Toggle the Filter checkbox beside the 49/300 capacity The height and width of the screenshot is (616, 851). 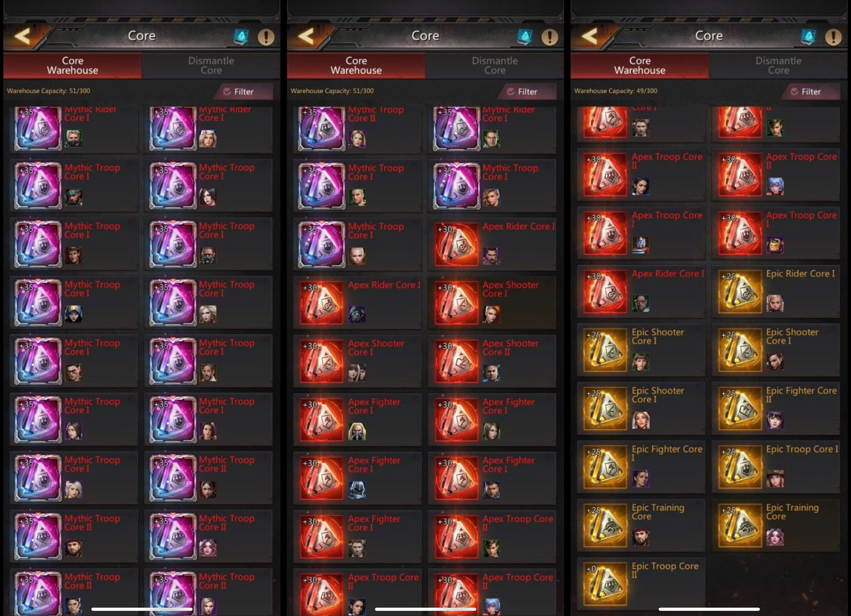(794, 91)
